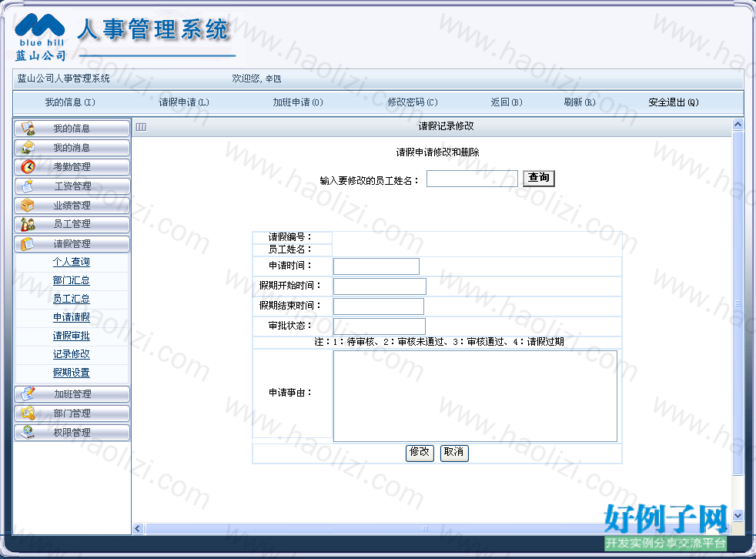Click inside the 申请事由 text area
This screenshot has height=559, width=756.
coord(475,396)
